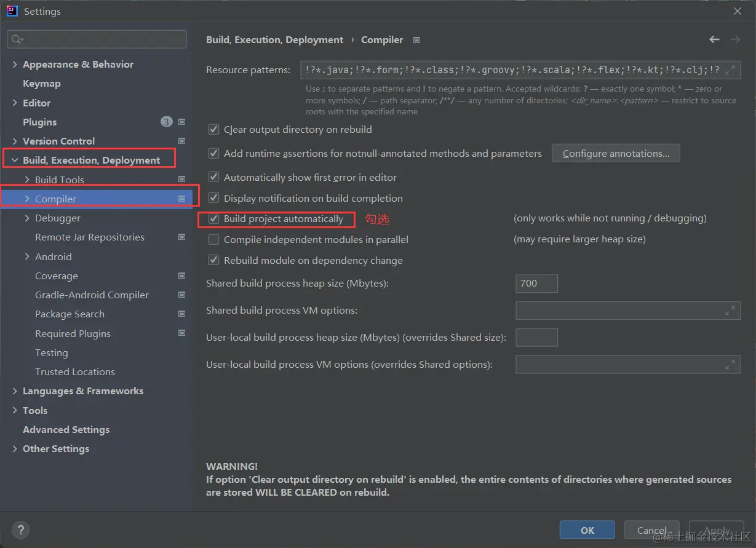Viewport: 756px width, 548px height.
Task: Select Remote Jar Repositories entry
Action: click(x=90, y=237)
